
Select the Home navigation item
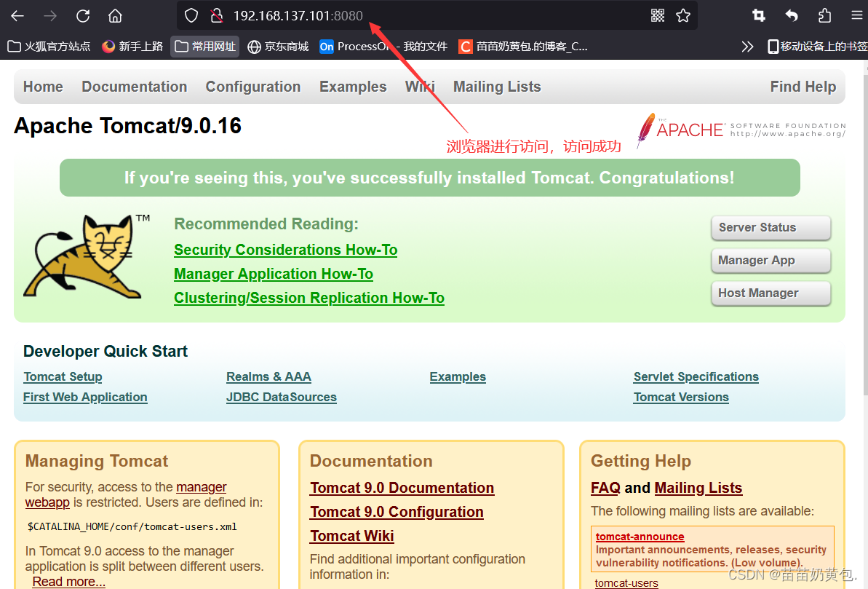click(x=43, y=87)
